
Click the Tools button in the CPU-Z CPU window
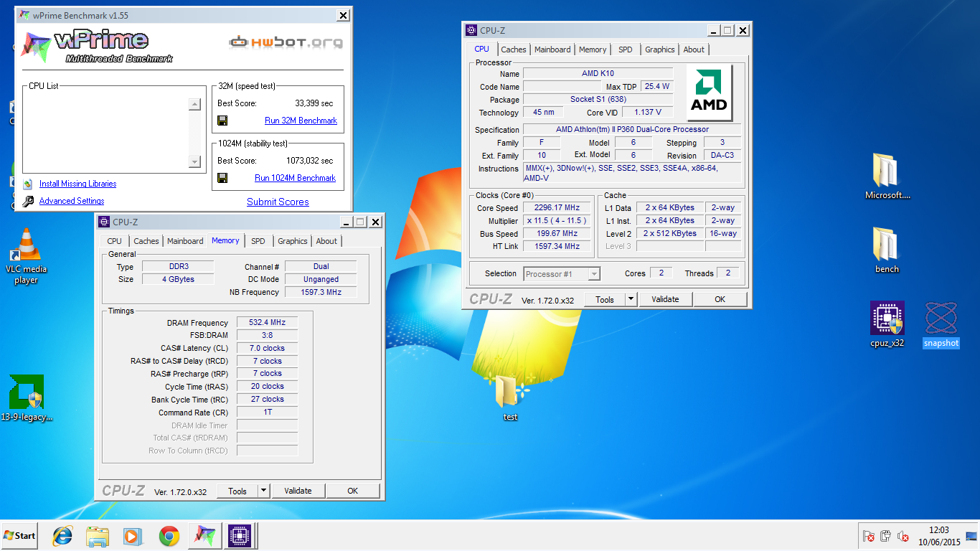pyautogui.click(x=605, y=299)
